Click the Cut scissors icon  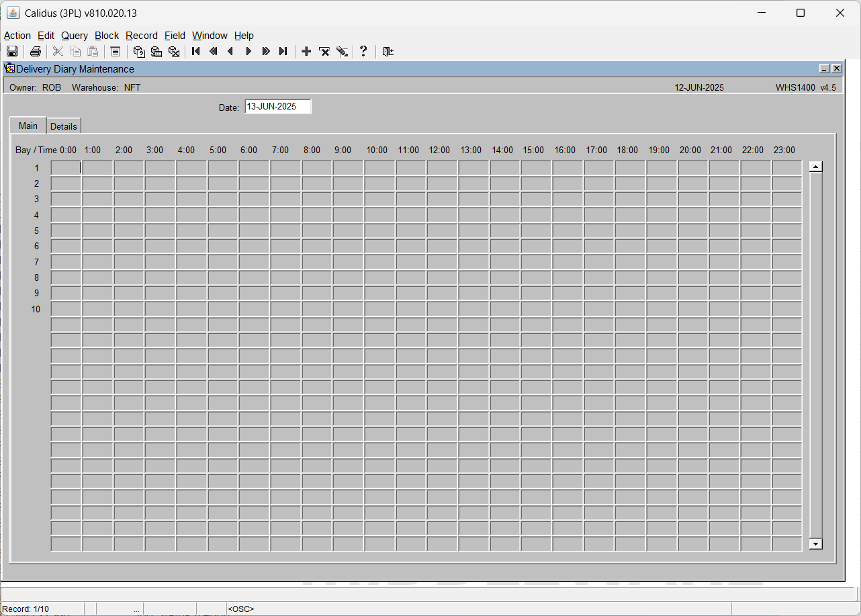58,52
